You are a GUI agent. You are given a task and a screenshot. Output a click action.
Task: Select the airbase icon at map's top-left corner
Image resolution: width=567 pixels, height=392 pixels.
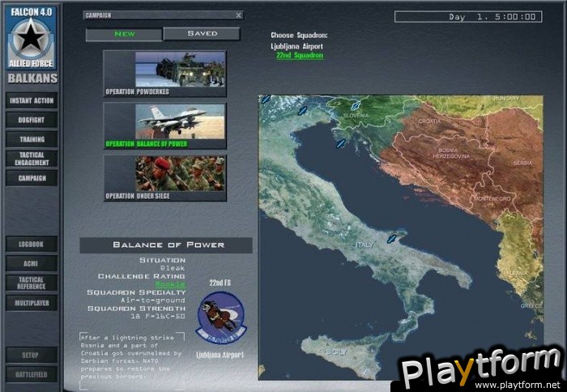(x=266, y=99)
